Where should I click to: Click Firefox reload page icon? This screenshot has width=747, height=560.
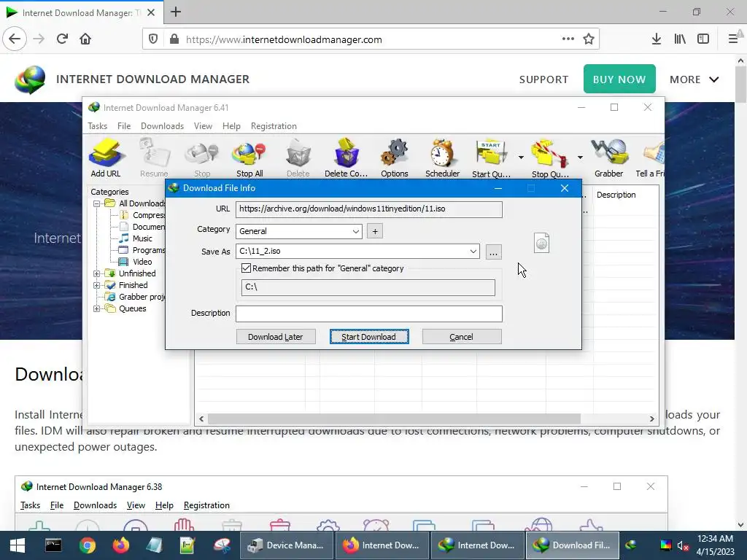tap(62, 39)
